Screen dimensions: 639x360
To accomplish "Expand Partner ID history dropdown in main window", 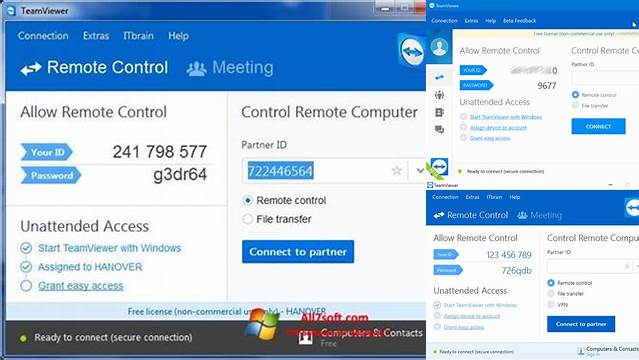I will coord(420,170).
